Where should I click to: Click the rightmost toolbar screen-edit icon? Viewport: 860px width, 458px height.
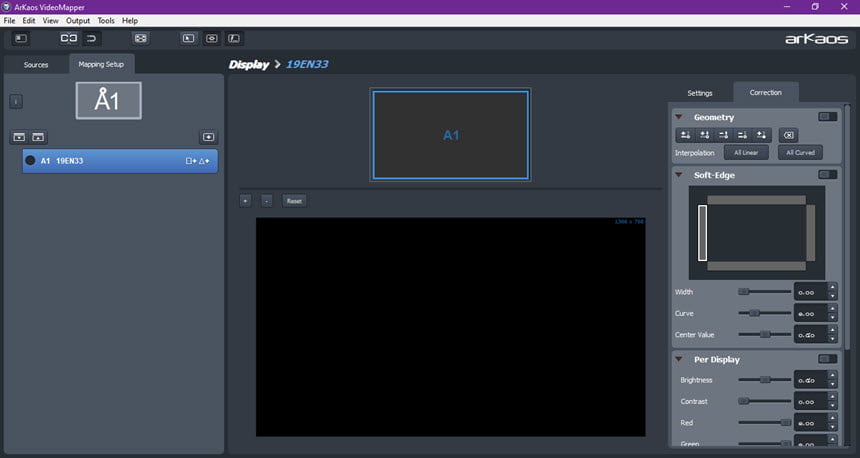pyautogui.click(x=234, y=38)
